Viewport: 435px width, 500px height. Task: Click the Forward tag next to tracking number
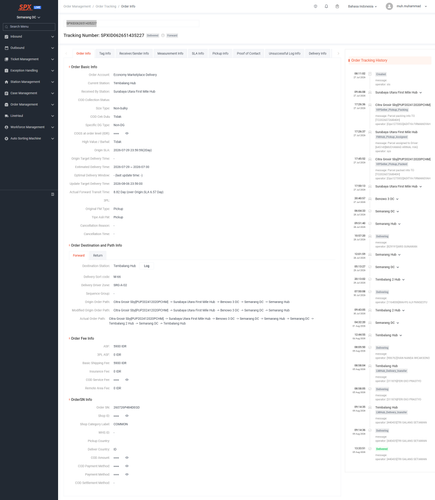pos(172,35)
